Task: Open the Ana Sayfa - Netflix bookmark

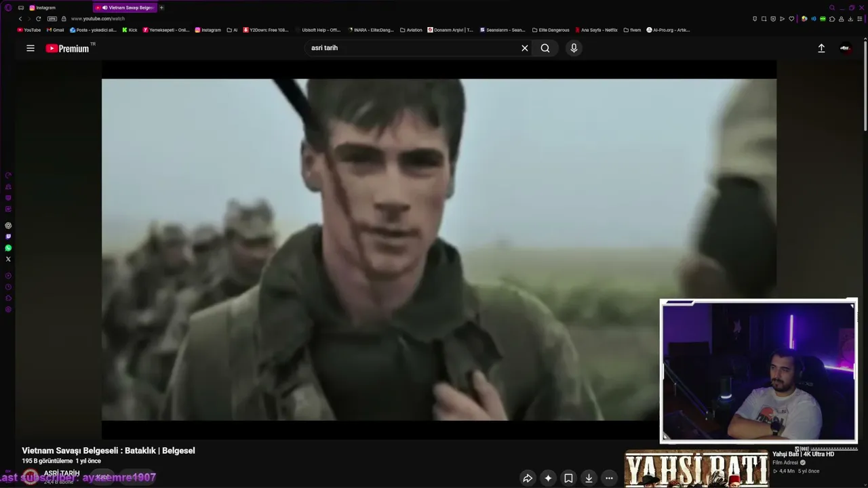Action: pos(597,30)
